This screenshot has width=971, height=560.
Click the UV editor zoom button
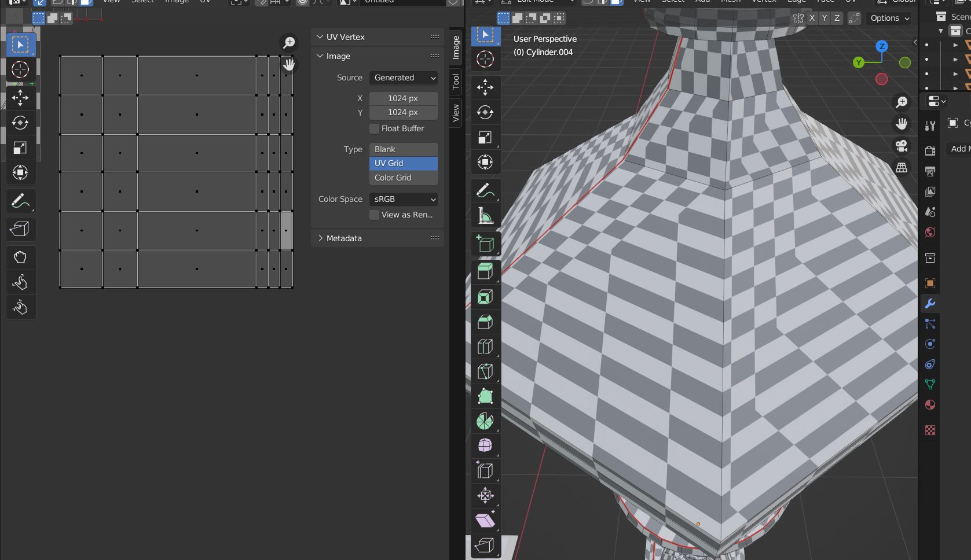[x=288, y=43]
